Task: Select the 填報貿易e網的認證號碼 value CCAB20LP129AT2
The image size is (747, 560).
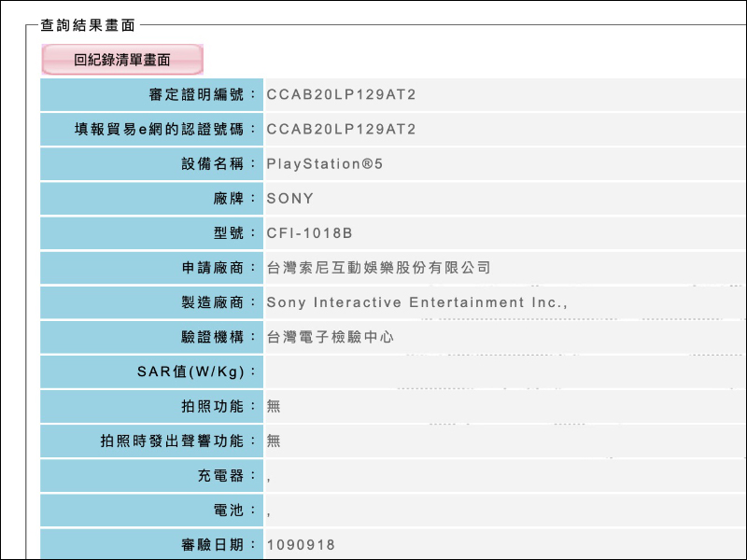Action: click(x=341, y=129)
